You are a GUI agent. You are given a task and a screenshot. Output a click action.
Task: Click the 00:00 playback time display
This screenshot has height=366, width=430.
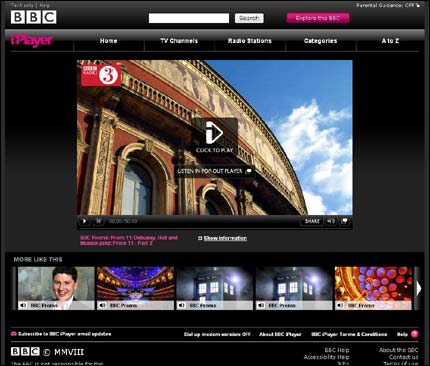[123, 221]
